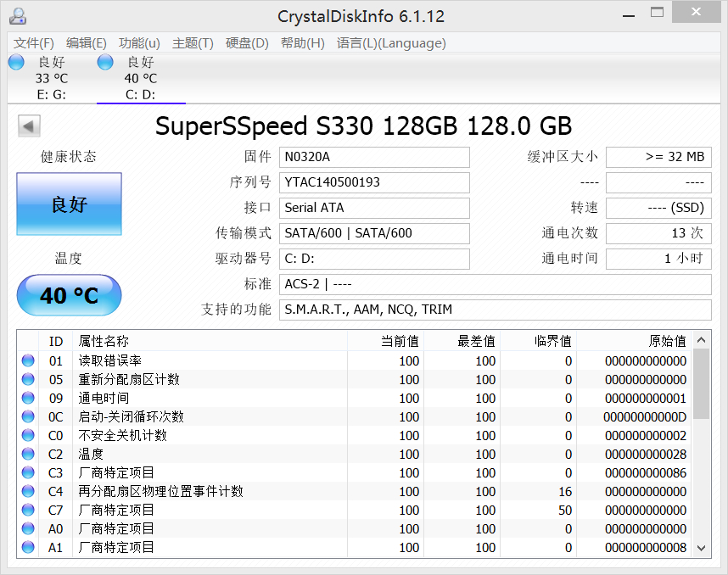Click scrollbar down arrow in SMART list

click(702, 548)
